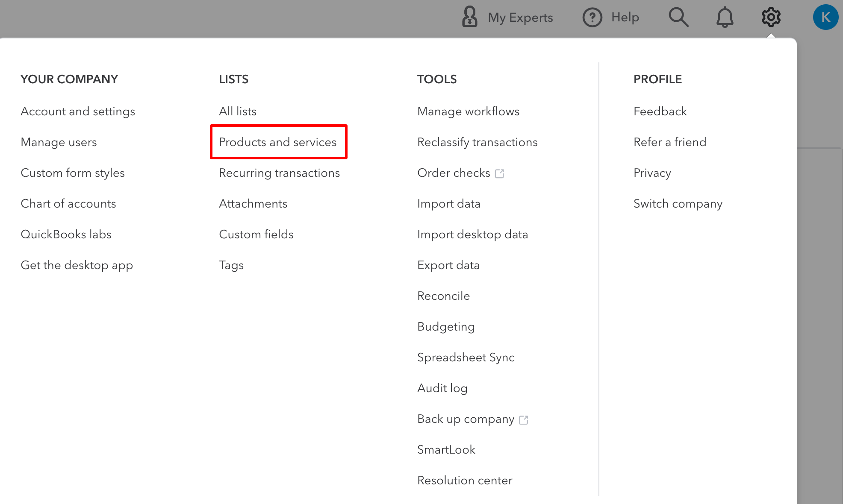
Task: Open Privacy under Profile
Action: (652, 173)
